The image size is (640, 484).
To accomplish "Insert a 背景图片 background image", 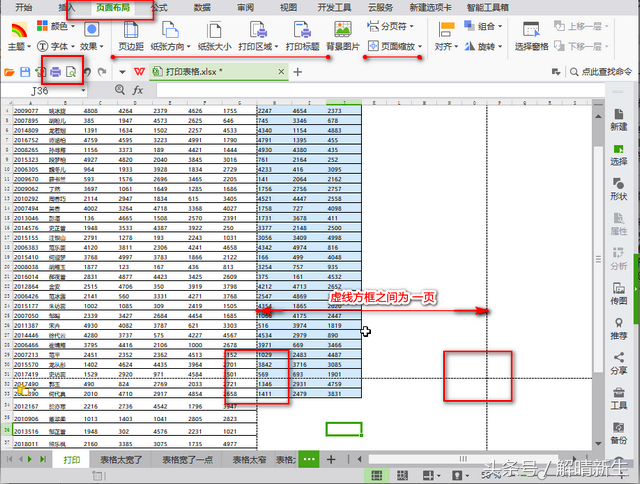I will 343,36.
